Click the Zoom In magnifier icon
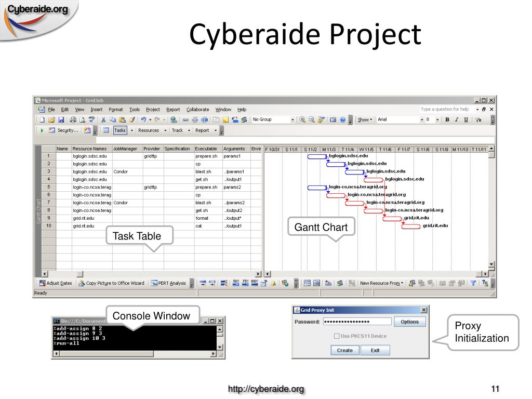 [x=302, y=120]
